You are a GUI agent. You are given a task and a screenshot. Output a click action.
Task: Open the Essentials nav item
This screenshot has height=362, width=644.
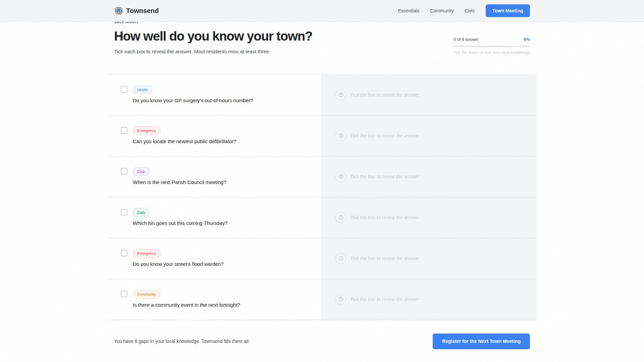409,11
